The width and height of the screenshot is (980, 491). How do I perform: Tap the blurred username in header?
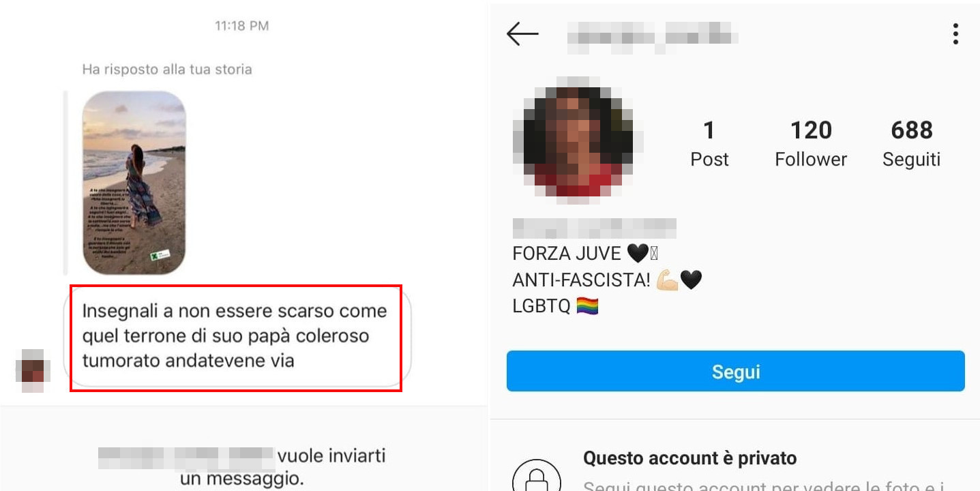(651, 33)
